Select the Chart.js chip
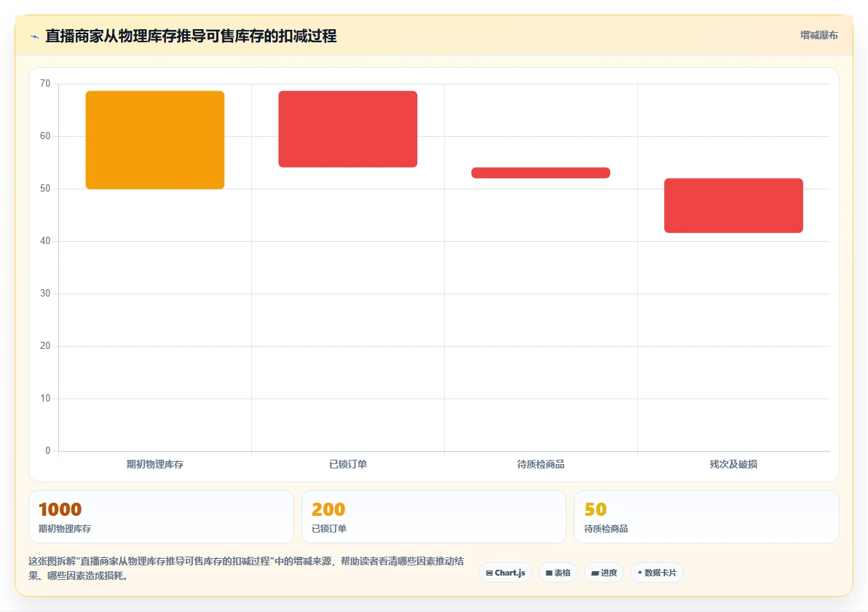This screenshot has width=868, height=612. point(505,573)
